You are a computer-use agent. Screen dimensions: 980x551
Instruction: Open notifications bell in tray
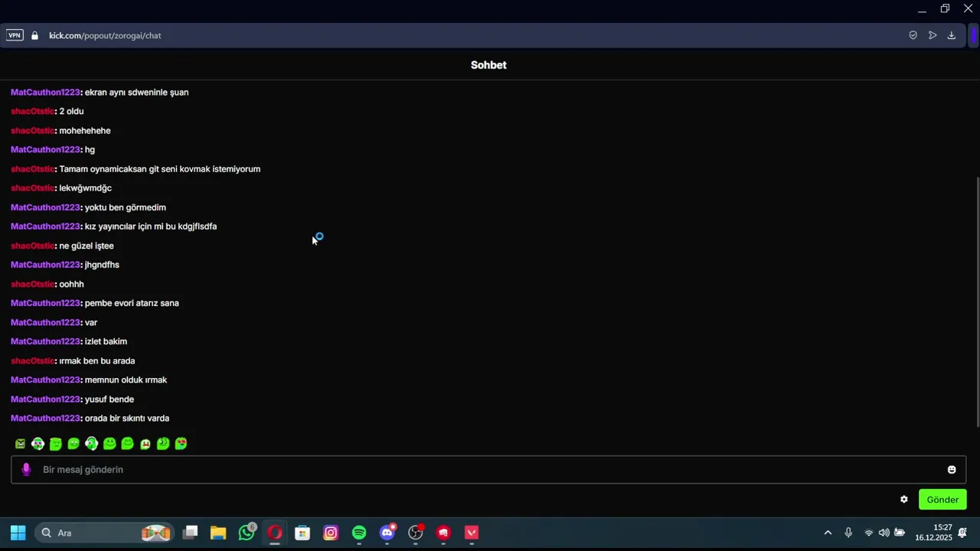pyautogui.click(x=962, y=533)
